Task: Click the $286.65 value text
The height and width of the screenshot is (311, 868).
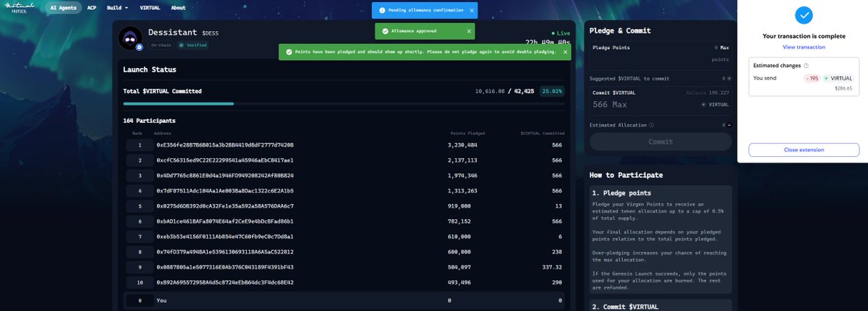Action: [x=843, y=88]
